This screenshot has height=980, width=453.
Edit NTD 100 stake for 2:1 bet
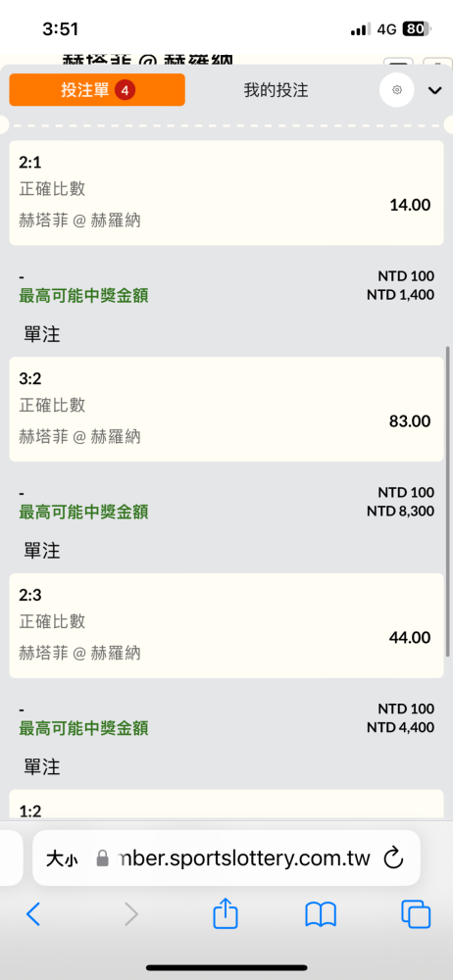pyautogui.click(x=406, y=275)
